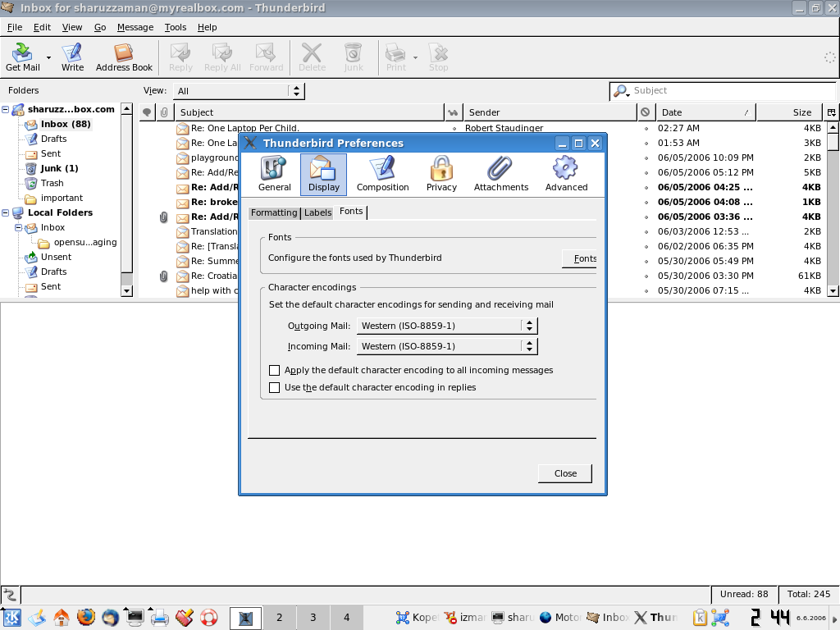Select the Unsent folder in Local Folders
Viewport: 840px width, 630px height.
[56, 257]
